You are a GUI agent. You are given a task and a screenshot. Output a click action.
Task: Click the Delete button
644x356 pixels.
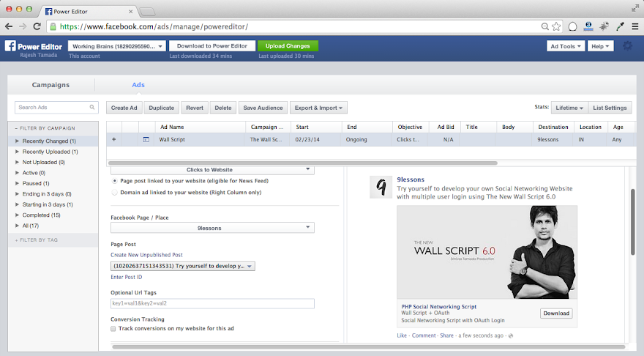tap(223, 108)
